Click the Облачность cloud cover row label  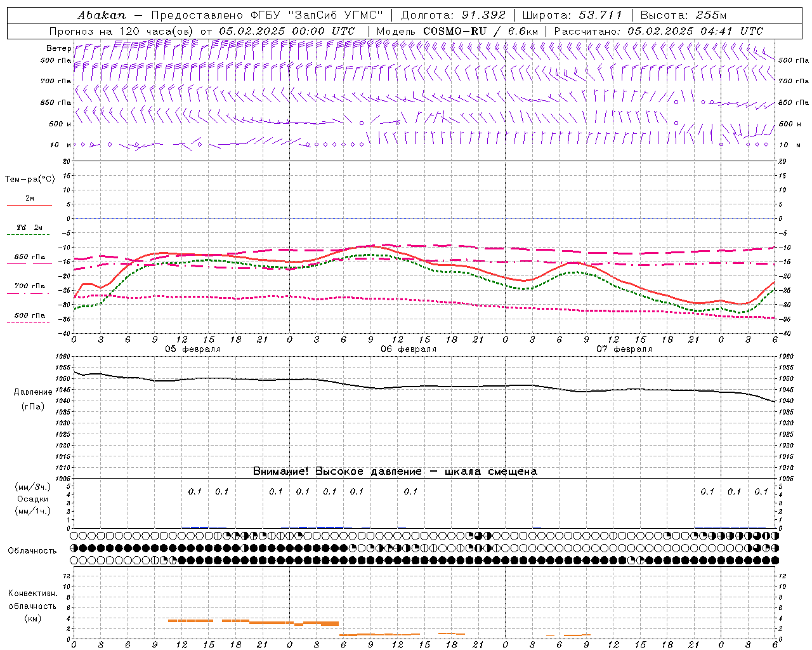[x=32, y=551]
